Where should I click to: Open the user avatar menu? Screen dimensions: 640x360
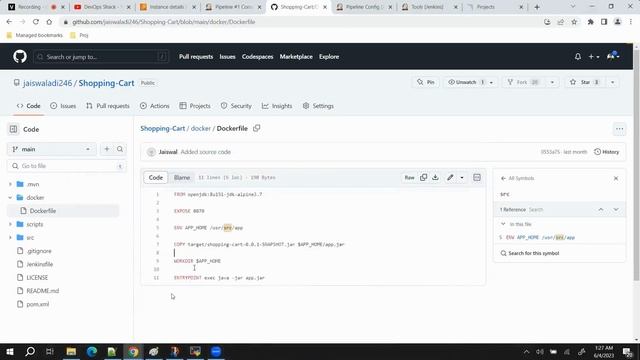pyautogui.click(x=613, y=56)
